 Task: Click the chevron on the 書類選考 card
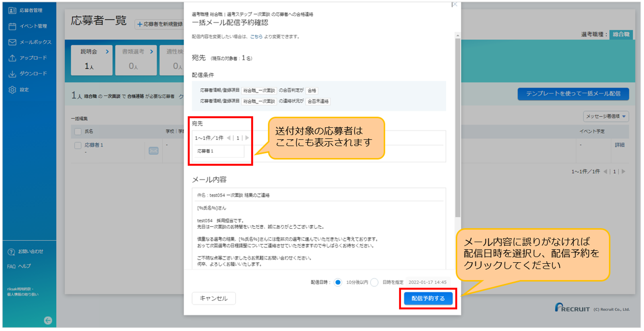tap(151, 52)
